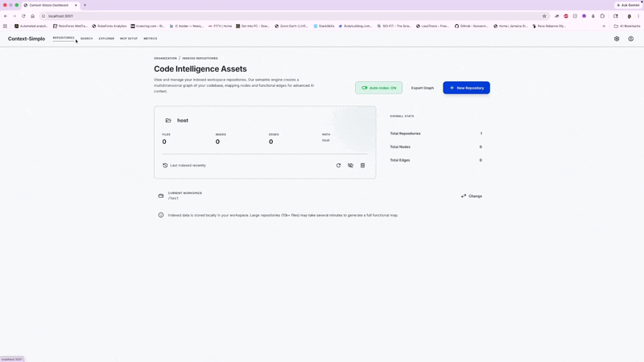Open the RoboForex WebTra... bookmark
Image resolution: width=644 pixels, height=362 pixels.
tap(70, 26)
